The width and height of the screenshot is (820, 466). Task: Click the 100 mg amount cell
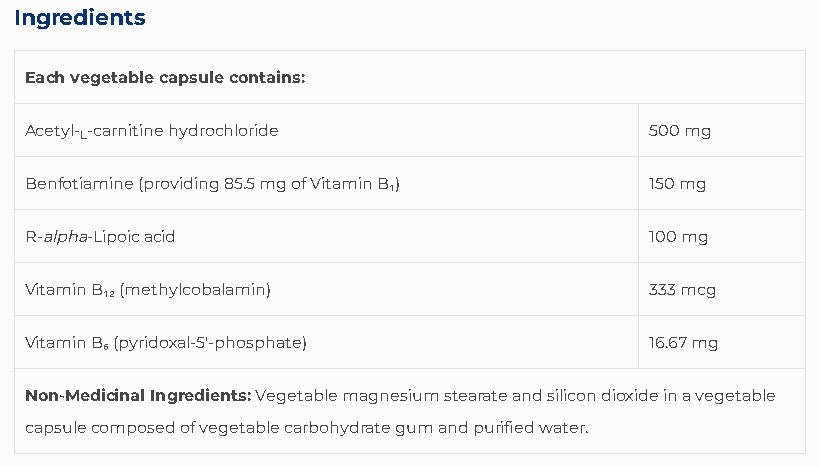[678, 237]
